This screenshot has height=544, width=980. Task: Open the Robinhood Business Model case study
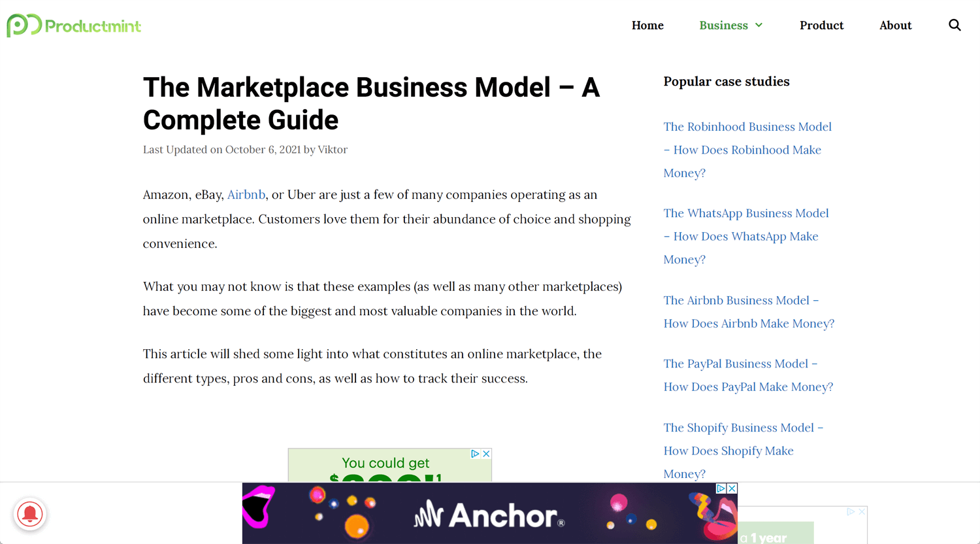point(747,150)
